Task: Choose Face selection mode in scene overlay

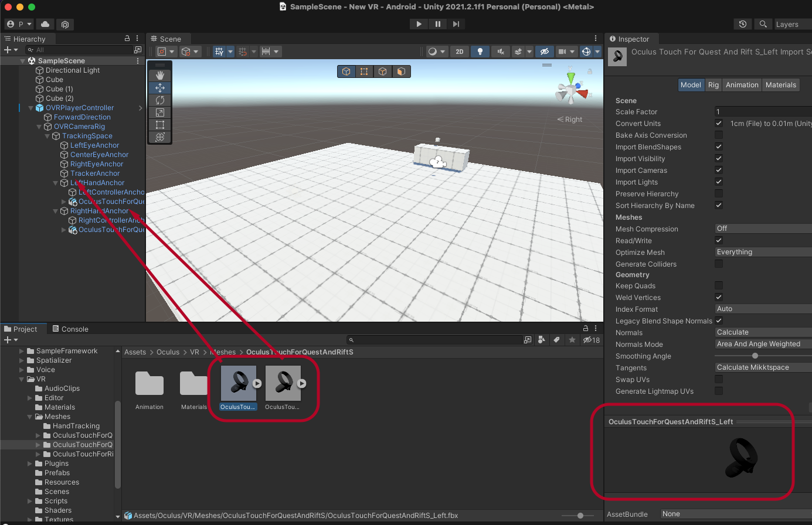Action: (401, 71)
